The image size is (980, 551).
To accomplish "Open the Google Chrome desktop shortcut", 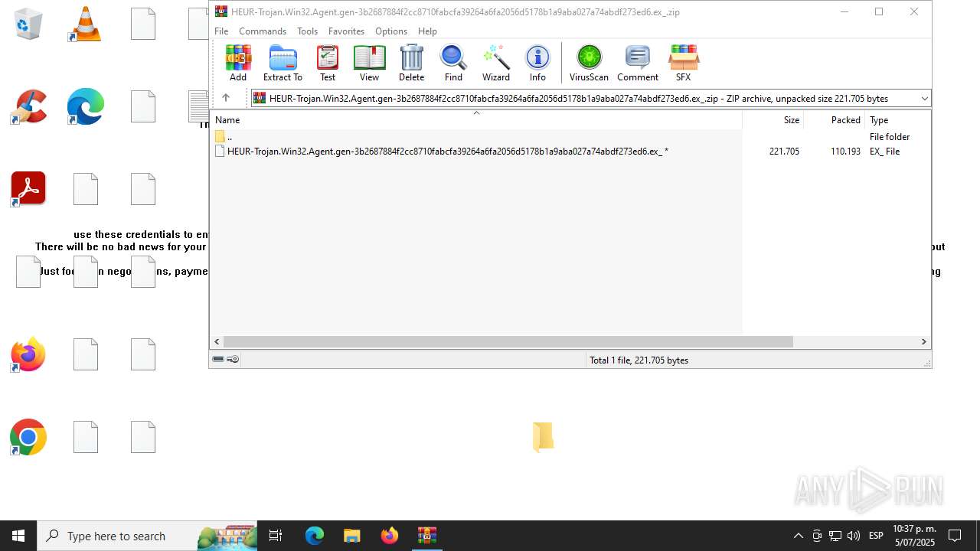I will point(28,437).
